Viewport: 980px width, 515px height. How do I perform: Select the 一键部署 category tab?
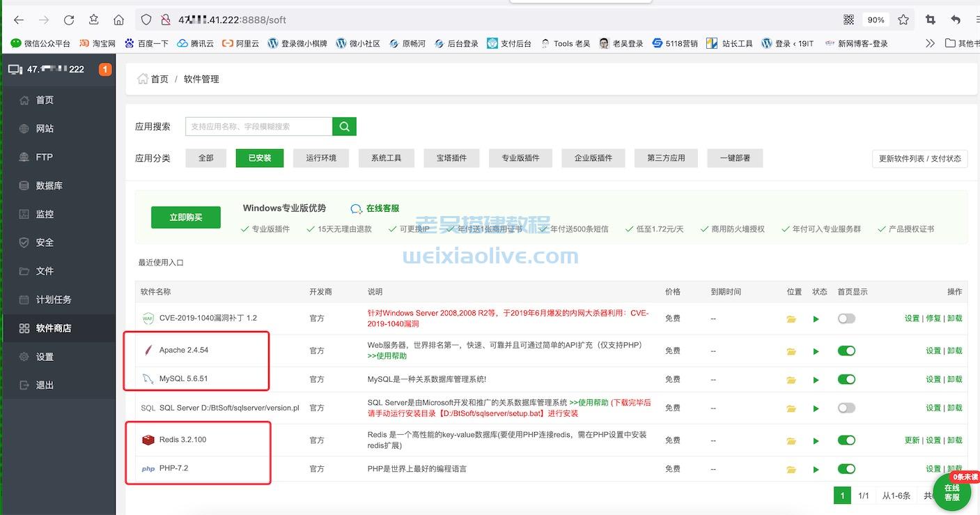click(735, 158)
